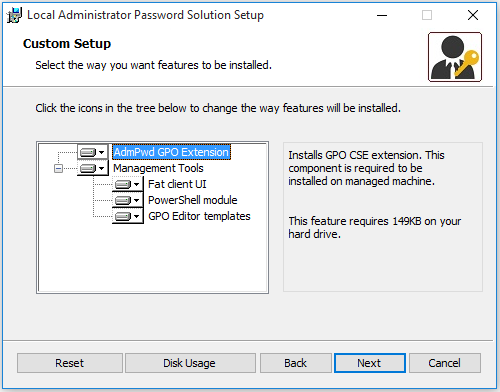Click the Reset button
This screenshot has height=392, width=500.
[70, 363]
